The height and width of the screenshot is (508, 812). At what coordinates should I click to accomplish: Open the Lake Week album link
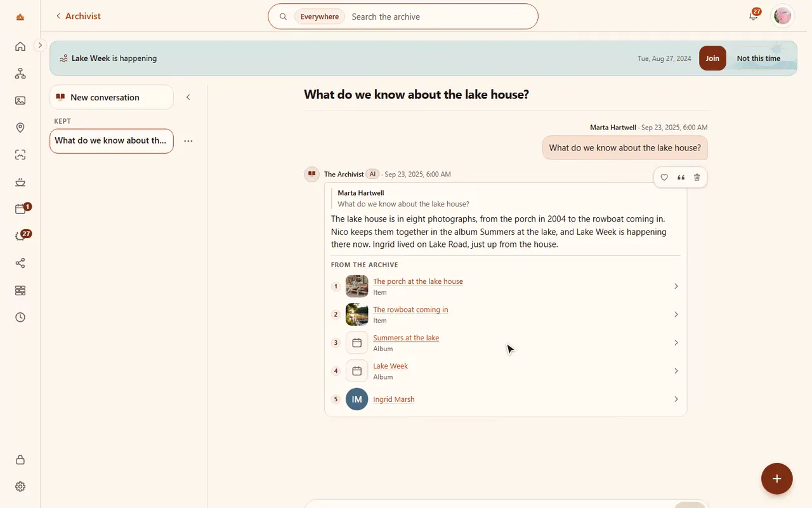pyautogui.click(x=390, y=366)
